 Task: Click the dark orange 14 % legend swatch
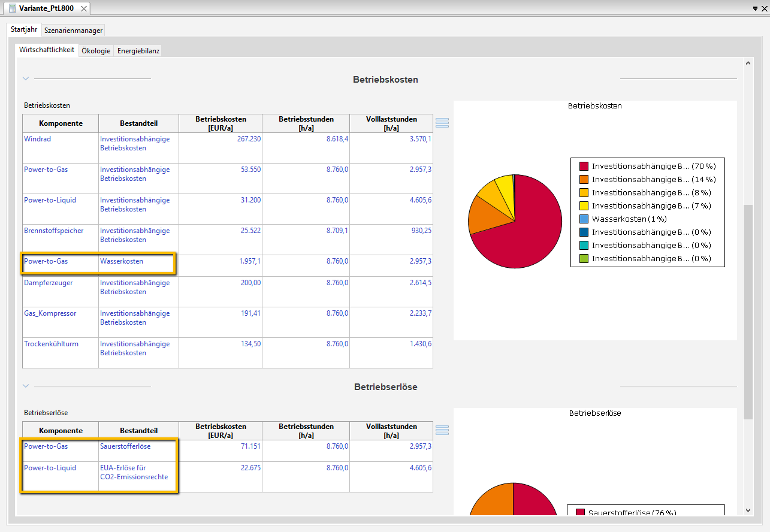[584, 179]
